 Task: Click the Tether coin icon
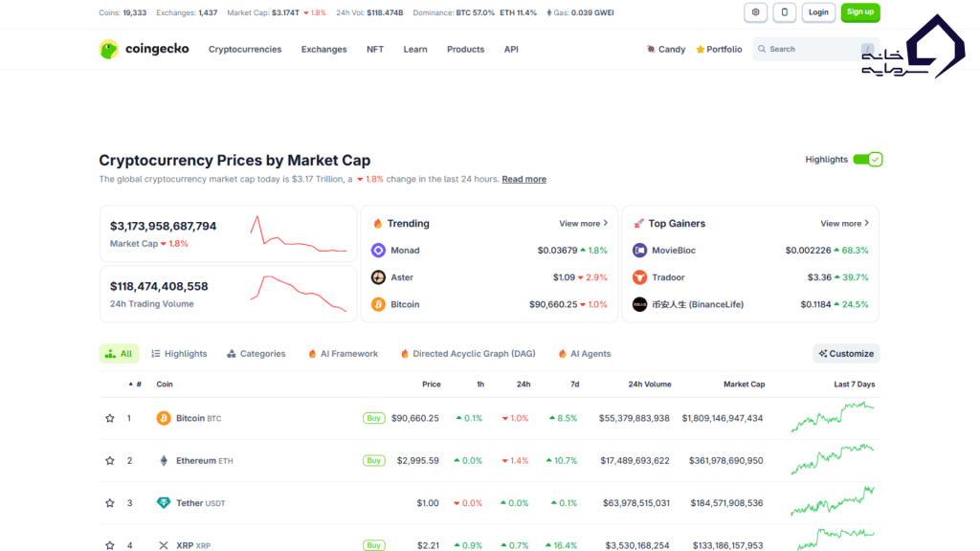[164, 502]
